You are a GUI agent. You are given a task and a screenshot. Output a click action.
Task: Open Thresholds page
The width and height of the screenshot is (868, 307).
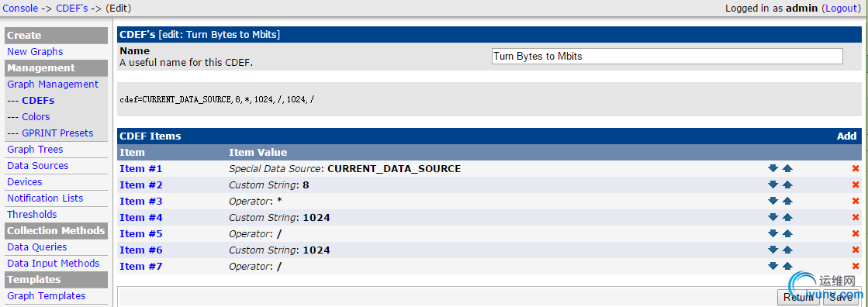(x=32, y=214)
